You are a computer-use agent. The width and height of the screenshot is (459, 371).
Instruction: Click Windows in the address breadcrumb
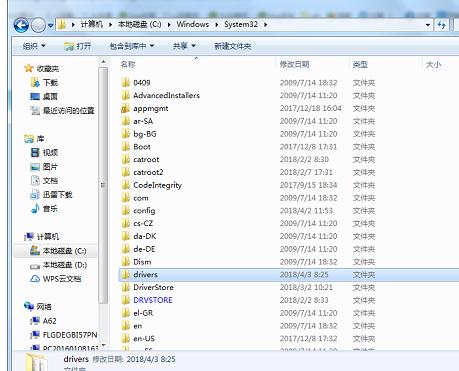[193, 24]
